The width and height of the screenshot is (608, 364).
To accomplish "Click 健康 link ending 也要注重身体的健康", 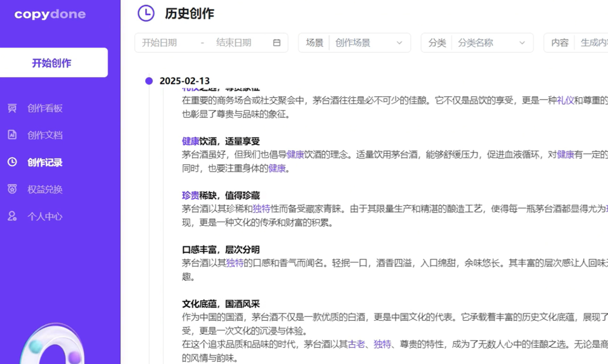I will click(277, 168).
